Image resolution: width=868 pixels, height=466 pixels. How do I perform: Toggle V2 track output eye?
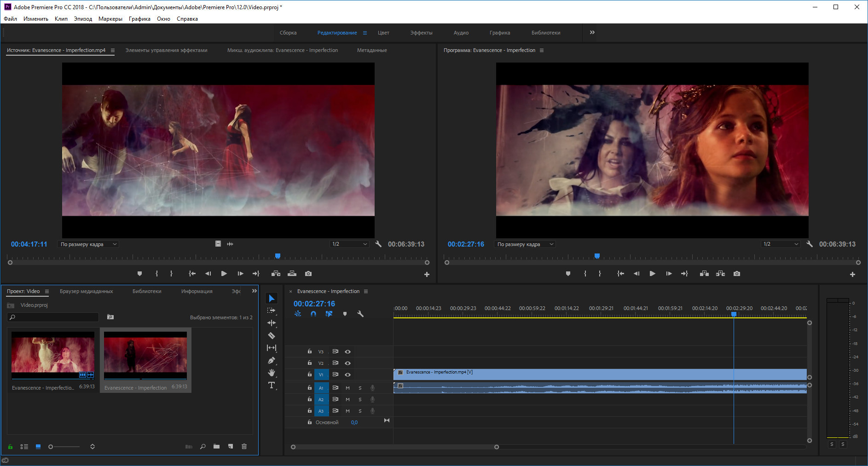click(348, 363)
